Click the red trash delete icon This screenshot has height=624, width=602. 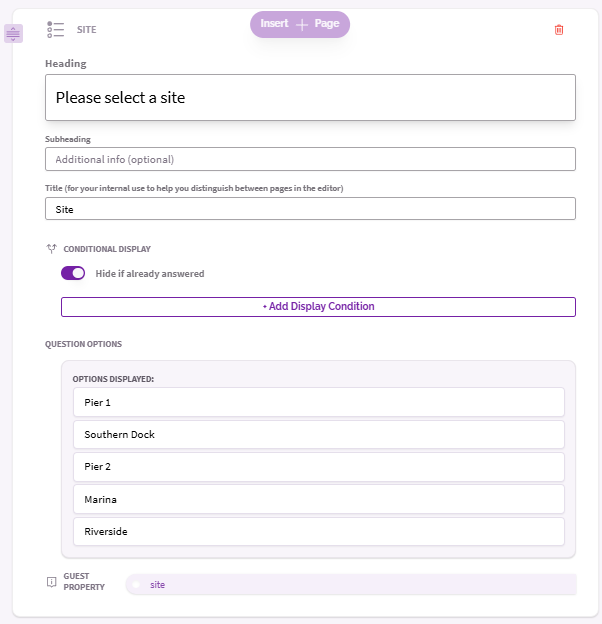click(559, 30)
